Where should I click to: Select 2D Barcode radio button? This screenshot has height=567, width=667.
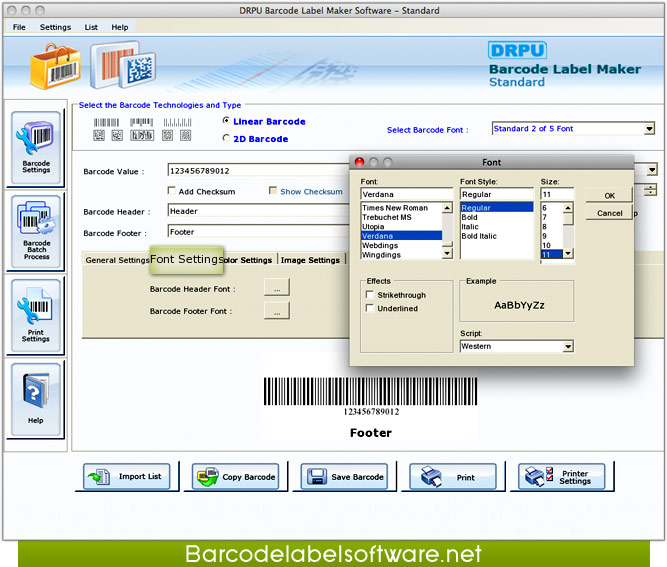coord(226,138)
